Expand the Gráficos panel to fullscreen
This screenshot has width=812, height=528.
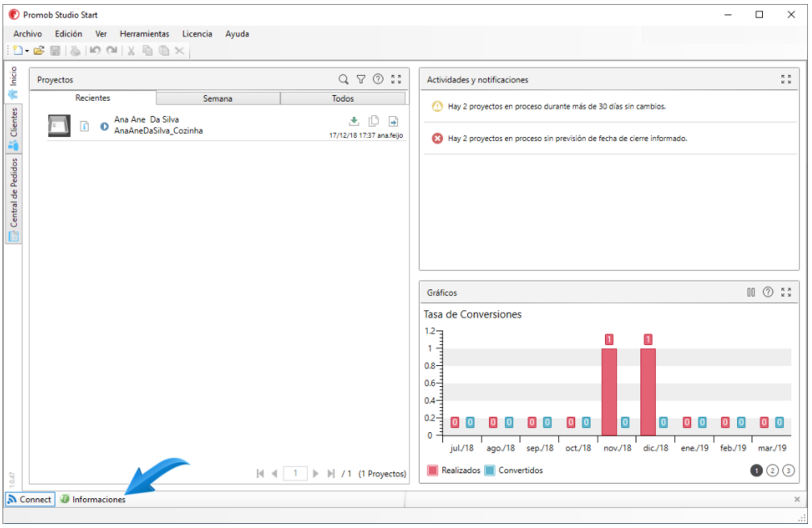point(786,293)
